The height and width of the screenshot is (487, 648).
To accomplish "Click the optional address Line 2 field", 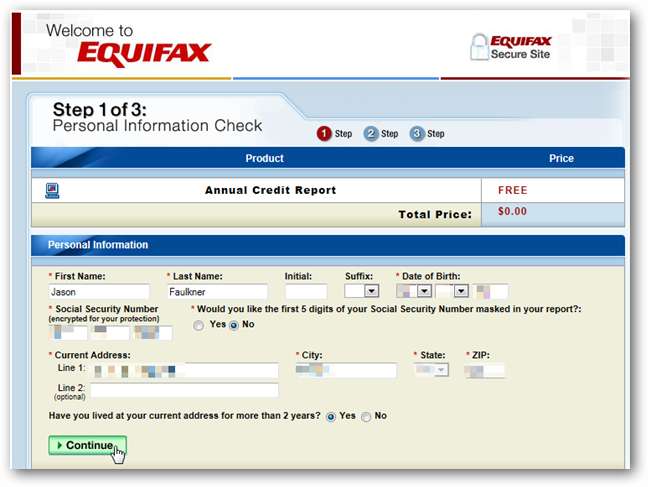I will pos(184,390).
